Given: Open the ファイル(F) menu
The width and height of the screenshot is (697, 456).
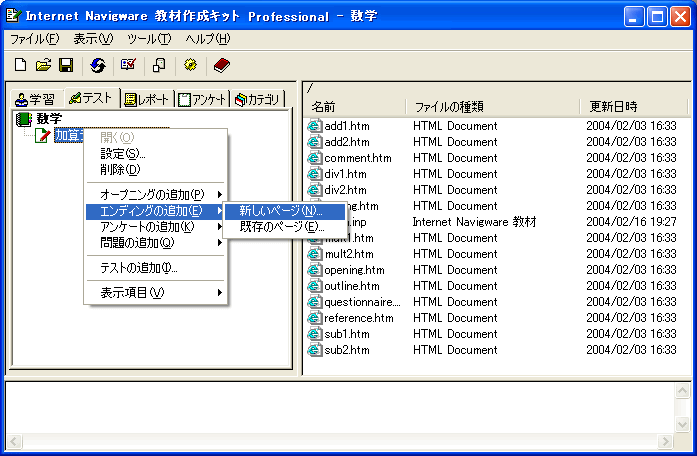Looking at the screenshot, I should (x=34, y=39).
